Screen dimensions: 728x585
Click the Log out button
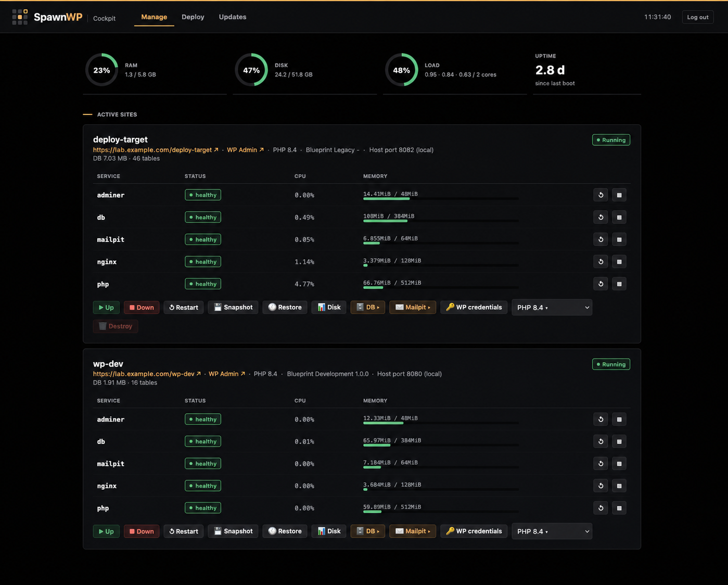[x=697, y=17]
